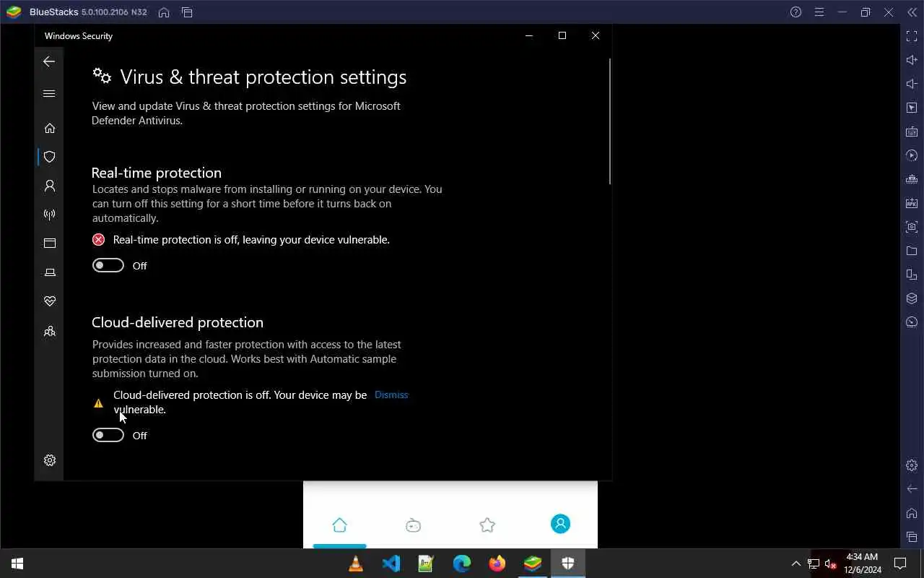Click Android recent apps button in BlueStacks toolbar
The width and height of the screenshot is (924, 578).
(912, 537)
